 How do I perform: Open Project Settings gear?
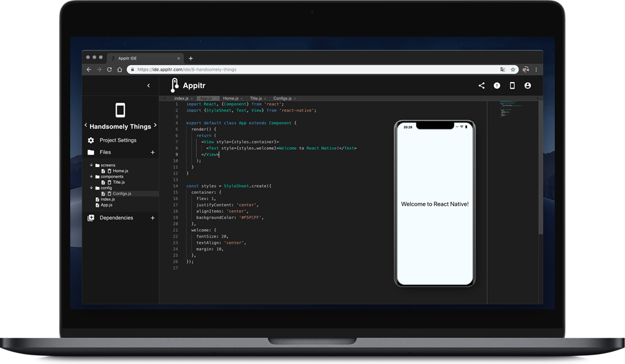(x=91, y=140)
